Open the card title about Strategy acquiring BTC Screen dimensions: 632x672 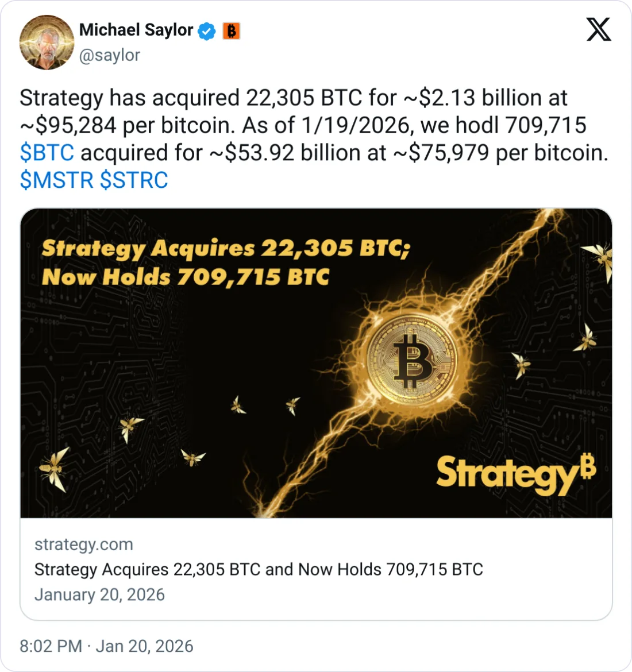pos(259,569)
